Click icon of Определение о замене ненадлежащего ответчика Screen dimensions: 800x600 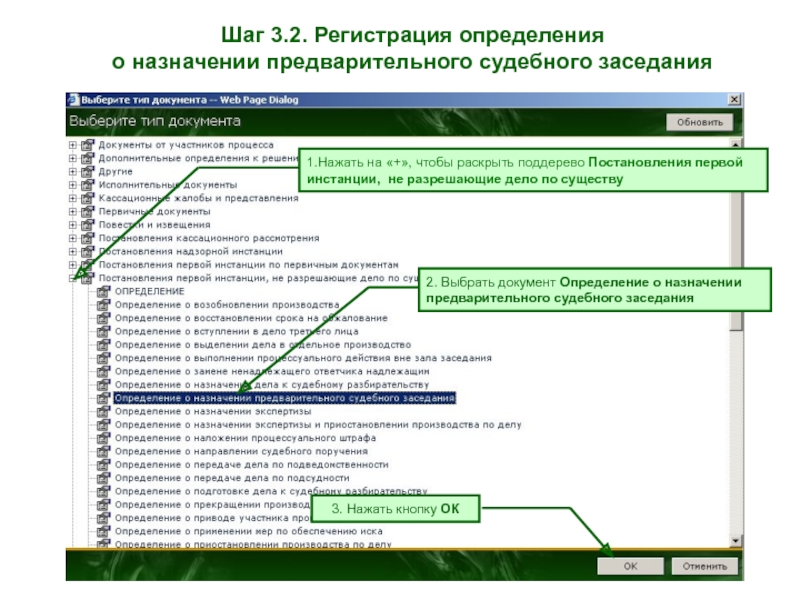click(x=104, y=371)
